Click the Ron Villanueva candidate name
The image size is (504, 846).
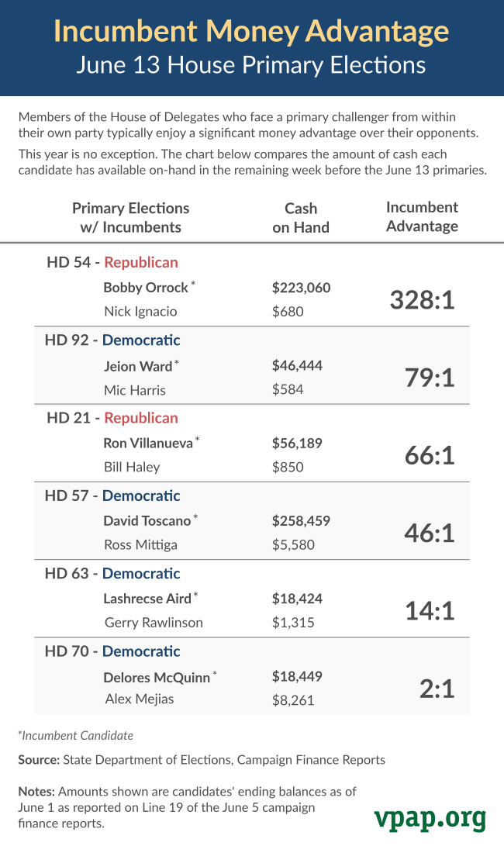point(148,444)
